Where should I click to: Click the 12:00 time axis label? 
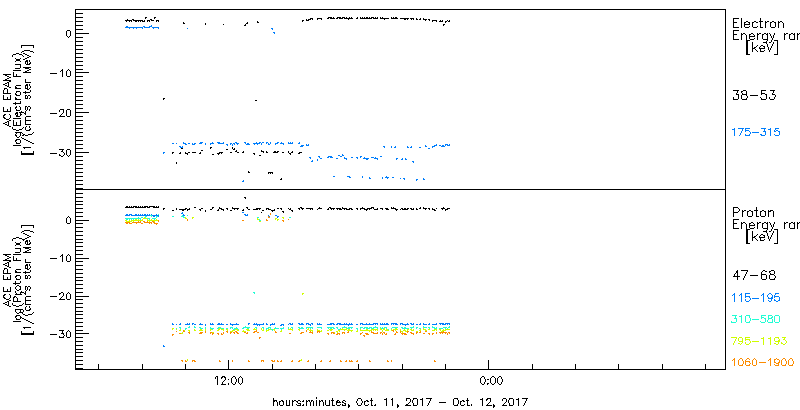[x=228, y=380]
